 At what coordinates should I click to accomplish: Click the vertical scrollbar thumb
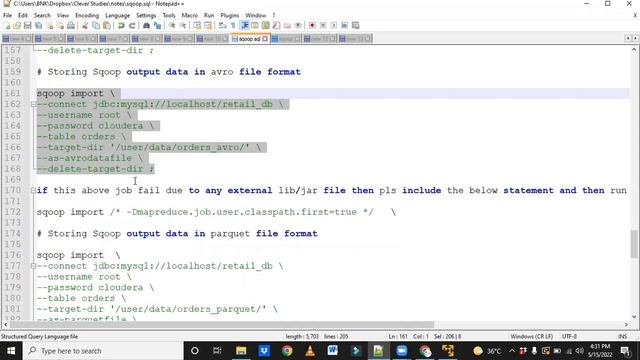coord(634,244)
